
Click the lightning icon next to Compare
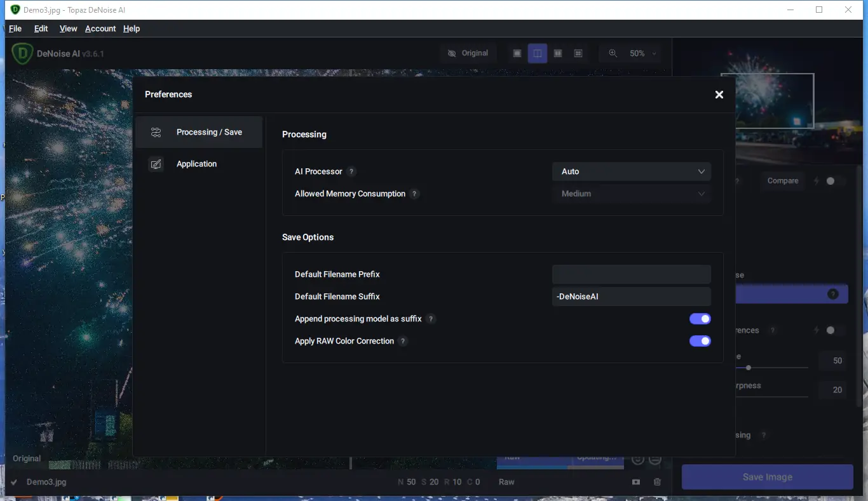click(x=817, y=181)
